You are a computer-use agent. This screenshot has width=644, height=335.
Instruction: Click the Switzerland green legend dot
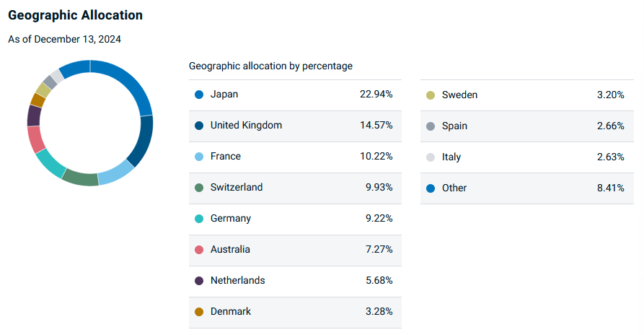[199, 188]
